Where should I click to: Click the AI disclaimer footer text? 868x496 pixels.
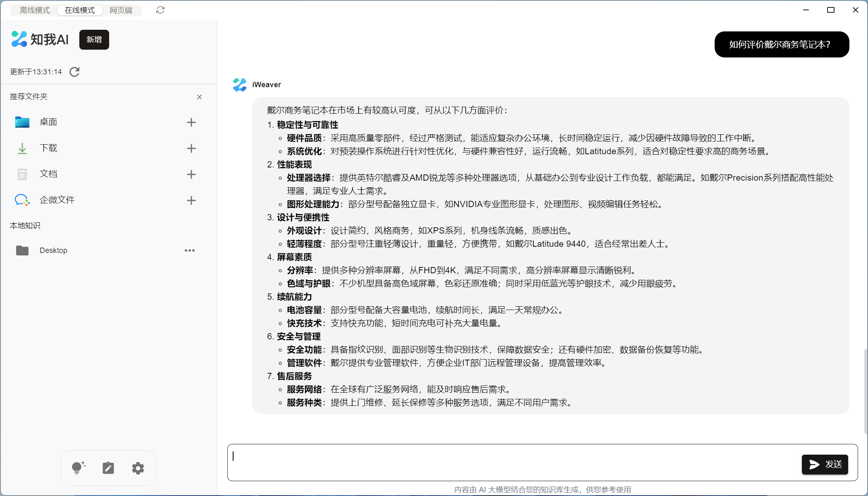pos(542,490)
